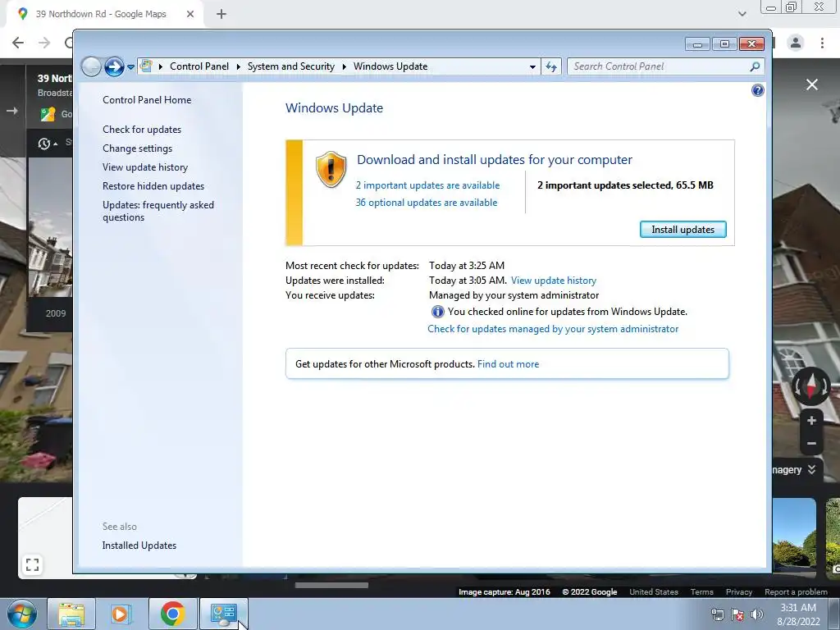Open View update history in sidebar
The height and width of the screenshot is (630, 840).
(x=145, y=167)
